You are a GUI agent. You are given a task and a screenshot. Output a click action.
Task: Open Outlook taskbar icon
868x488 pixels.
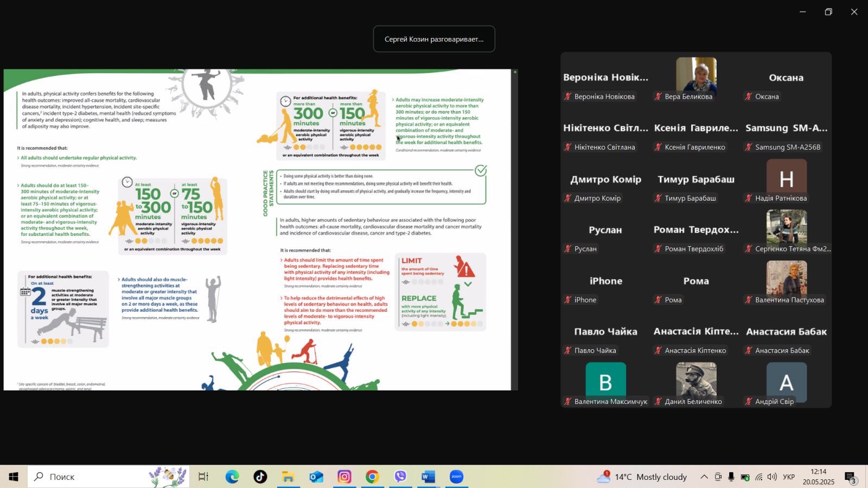click(x=316, y=477)
